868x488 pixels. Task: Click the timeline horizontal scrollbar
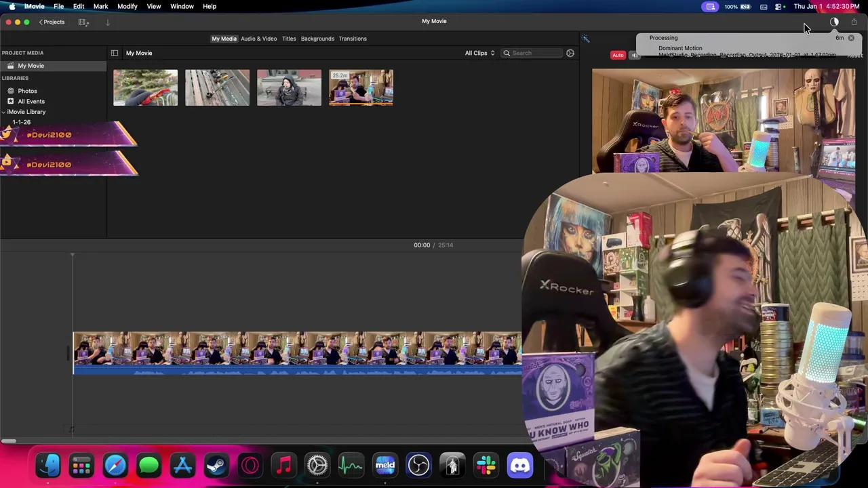[x=9, y=441]
